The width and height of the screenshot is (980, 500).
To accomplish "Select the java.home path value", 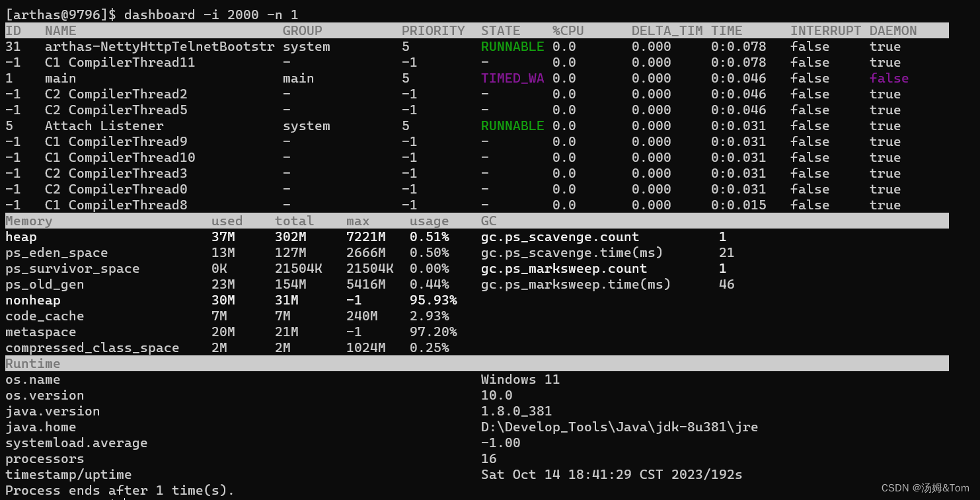I will tap(618, 427).
